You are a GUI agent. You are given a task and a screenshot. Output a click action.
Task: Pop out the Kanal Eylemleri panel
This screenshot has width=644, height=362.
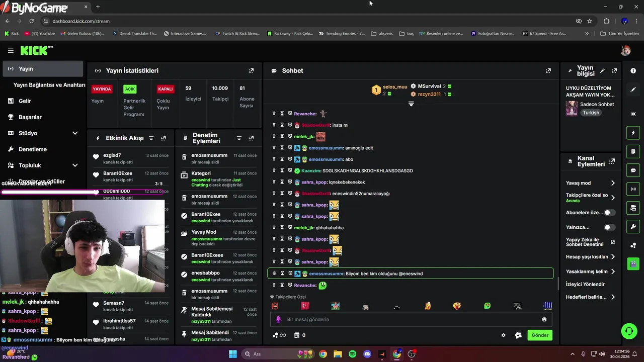coord(612,161)
